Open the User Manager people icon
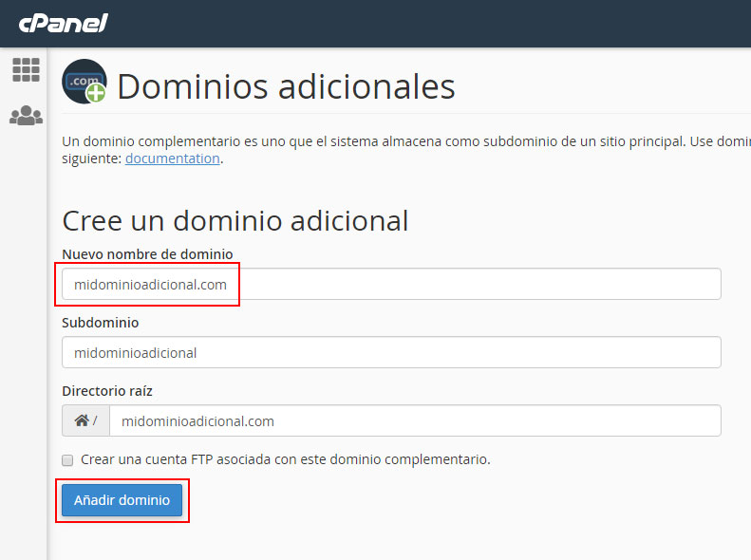This screenshot has height=560, width=751. [26, 116]
